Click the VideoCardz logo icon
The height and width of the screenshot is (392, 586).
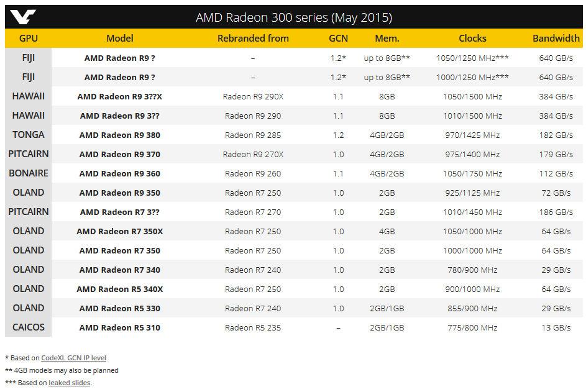coord(23,17)
